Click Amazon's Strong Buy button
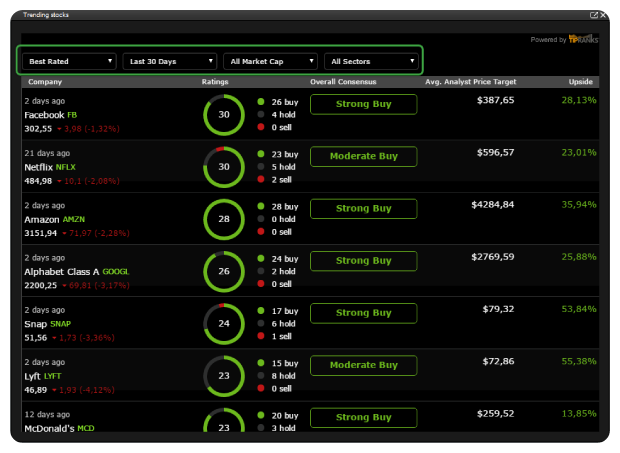 click(363, 209)
